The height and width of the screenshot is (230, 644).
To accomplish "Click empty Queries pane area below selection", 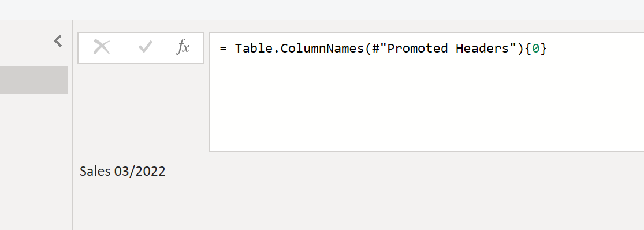I will [34, 162].
